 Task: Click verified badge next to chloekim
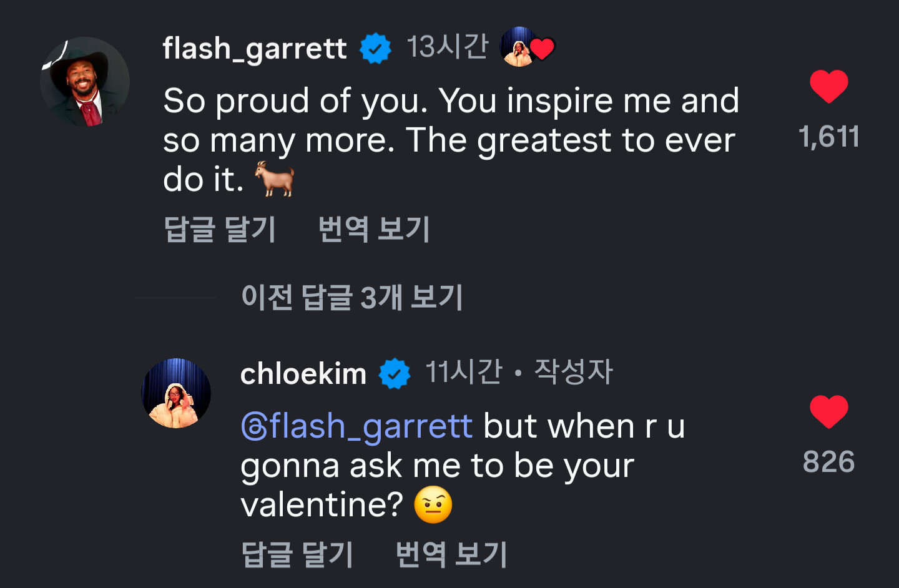[395, 374]
